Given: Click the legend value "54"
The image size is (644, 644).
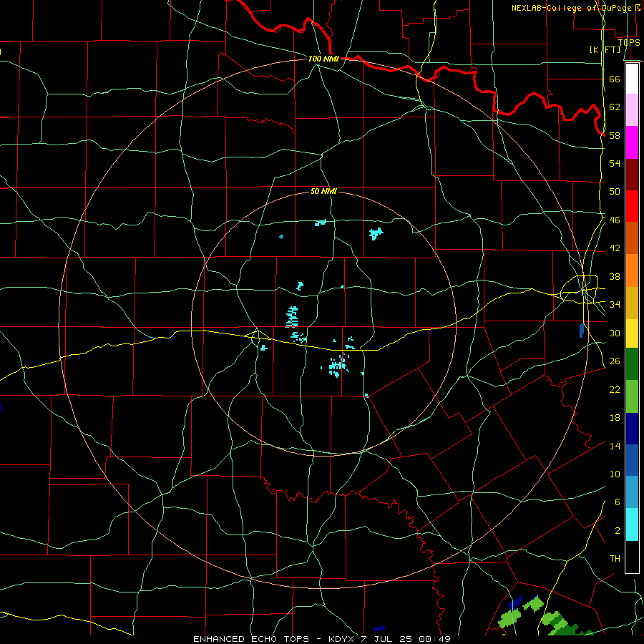Looking at the screenshot, I should (x=615, y=163).
